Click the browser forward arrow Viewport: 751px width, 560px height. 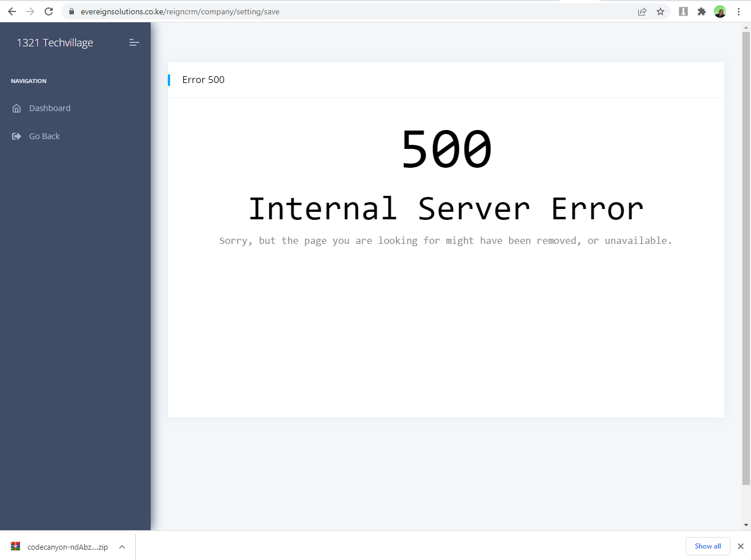tap(30, 11)
